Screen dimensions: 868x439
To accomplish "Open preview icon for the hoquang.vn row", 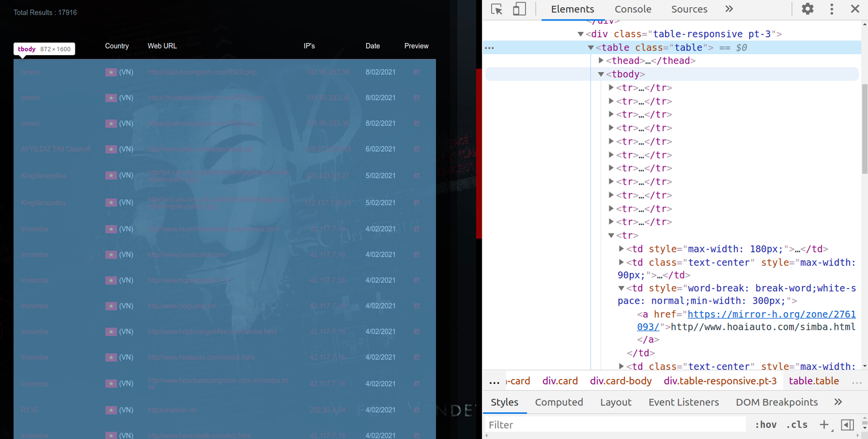I will coord(417,306).
